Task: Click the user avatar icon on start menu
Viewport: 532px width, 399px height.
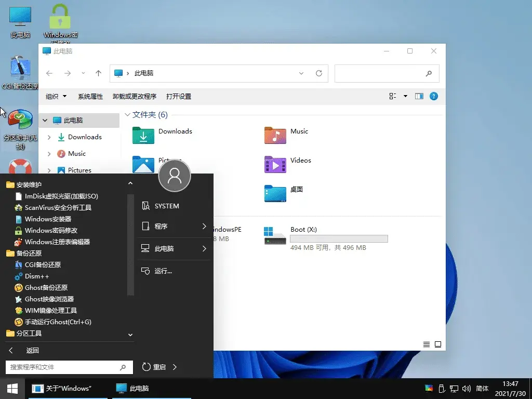Action: (x=175, y=176)
